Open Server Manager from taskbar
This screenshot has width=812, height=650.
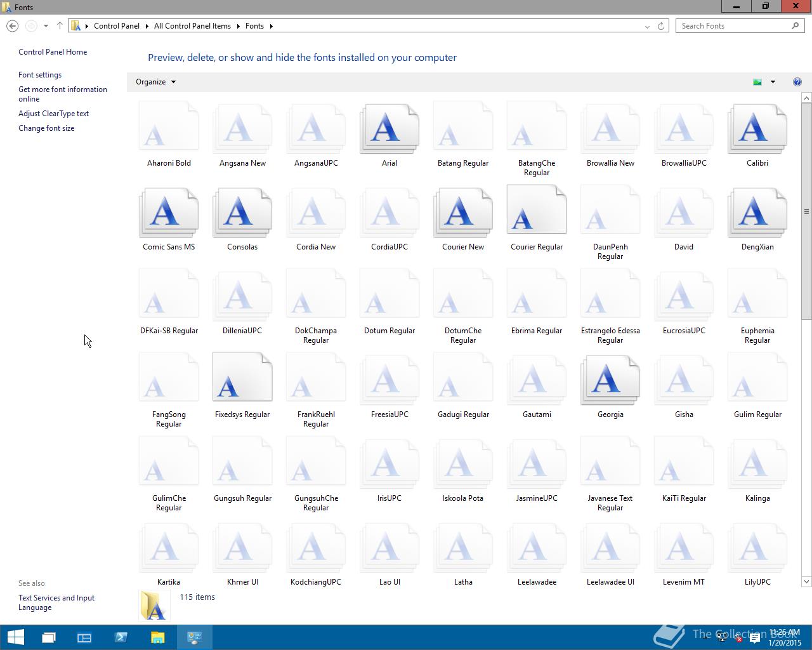coord(84,637)
